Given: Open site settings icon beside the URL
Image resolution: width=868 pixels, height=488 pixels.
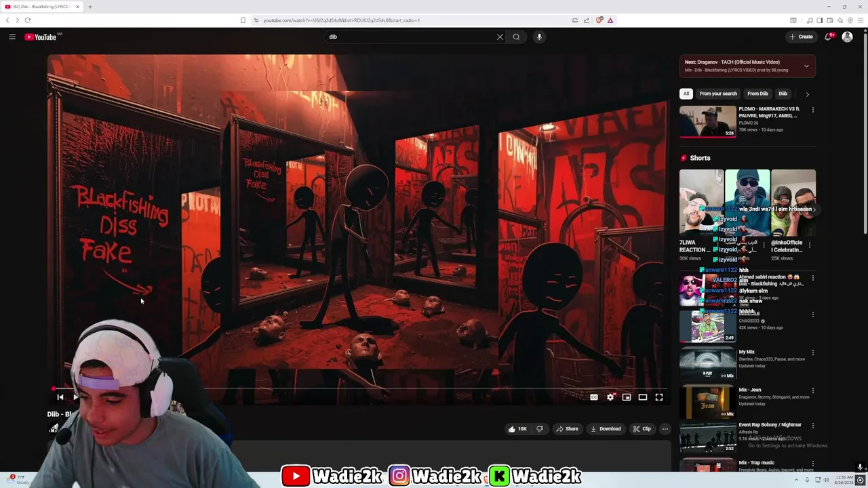Looking at the screenshot, I should tap(256, 20).
